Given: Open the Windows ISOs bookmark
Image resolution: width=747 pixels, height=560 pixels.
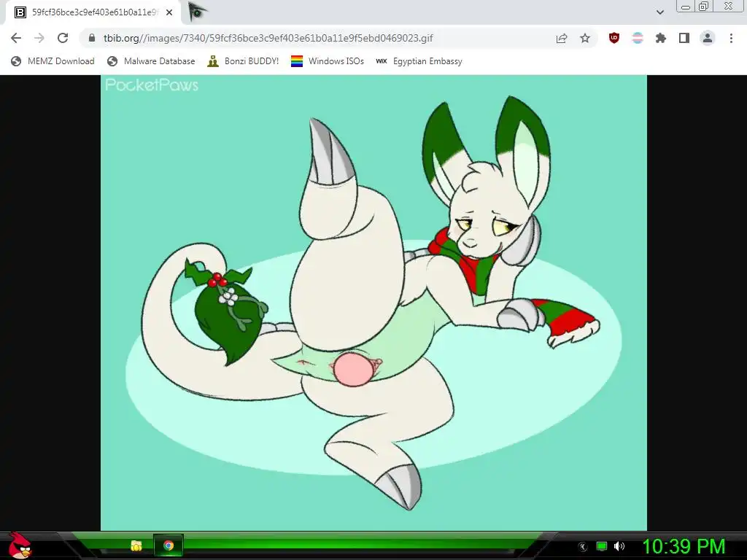Looking at the screenshot, I should coord(328,61).
